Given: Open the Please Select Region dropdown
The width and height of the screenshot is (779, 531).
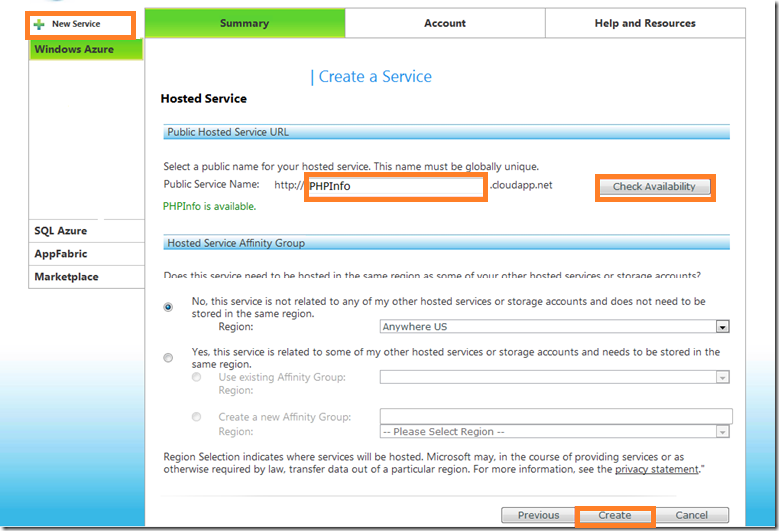Looking at the screenshot, I should pyautogui.click(x=554, y=432).
